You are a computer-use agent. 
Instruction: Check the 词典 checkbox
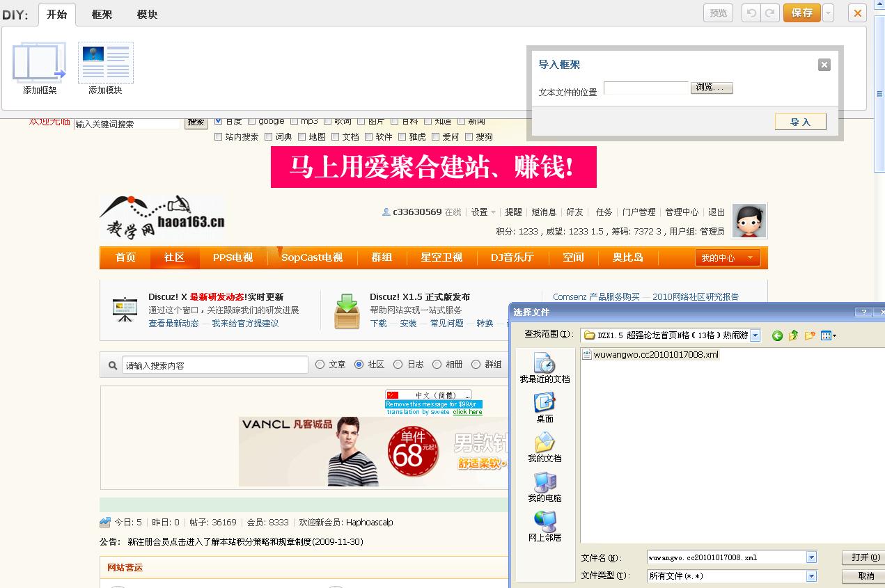click(269, 137)
